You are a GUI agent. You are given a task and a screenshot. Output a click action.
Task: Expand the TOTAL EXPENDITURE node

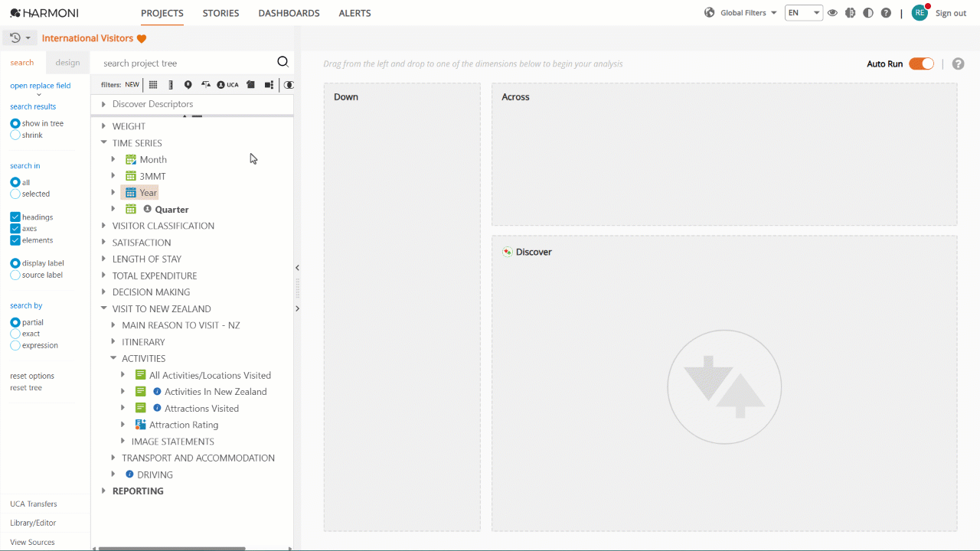pos(104,275)
